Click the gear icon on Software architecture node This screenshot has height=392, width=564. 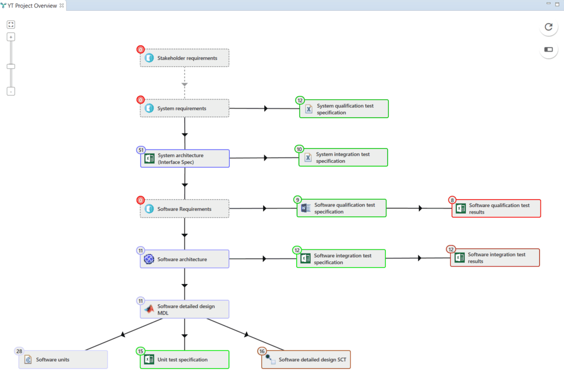(149, 259)
